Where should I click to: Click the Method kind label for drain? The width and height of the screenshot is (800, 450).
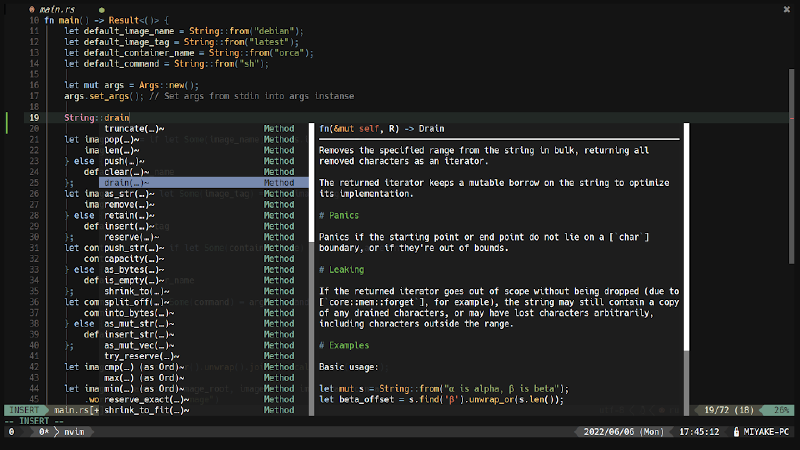tap(279, 183)
